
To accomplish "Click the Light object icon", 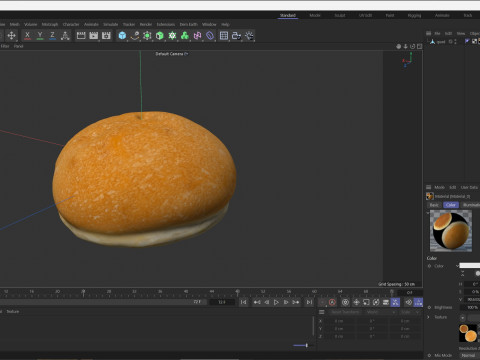I will (x=249, y=36).
